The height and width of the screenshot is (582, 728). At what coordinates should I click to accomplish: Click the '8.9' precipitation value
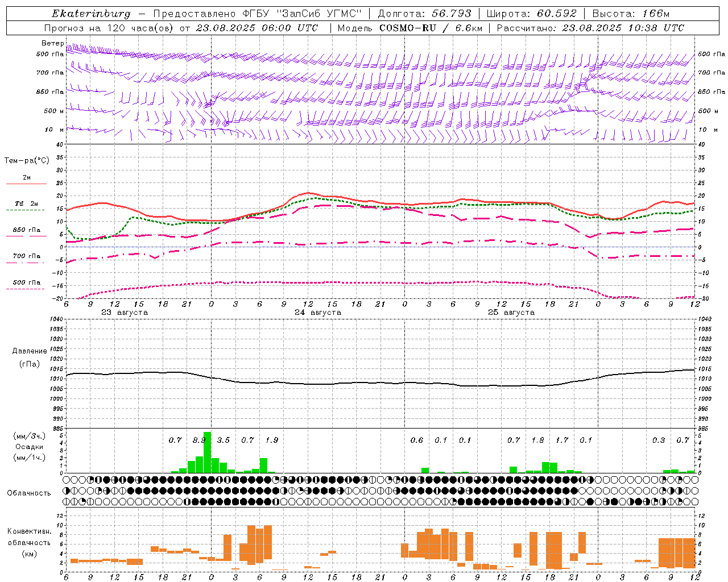[x=199, y=440]
